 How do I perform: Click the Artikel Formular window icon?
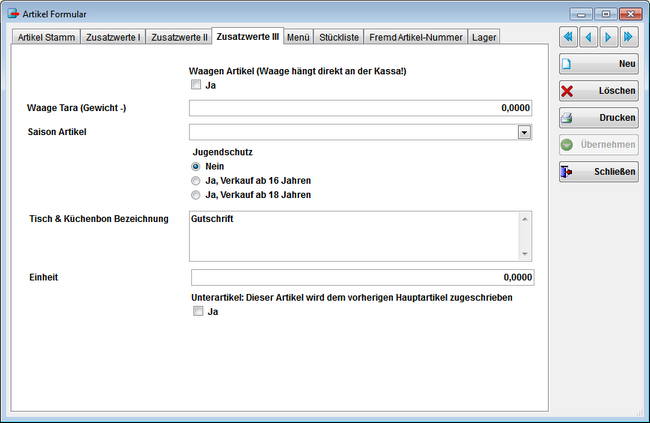tap(13, 13)
